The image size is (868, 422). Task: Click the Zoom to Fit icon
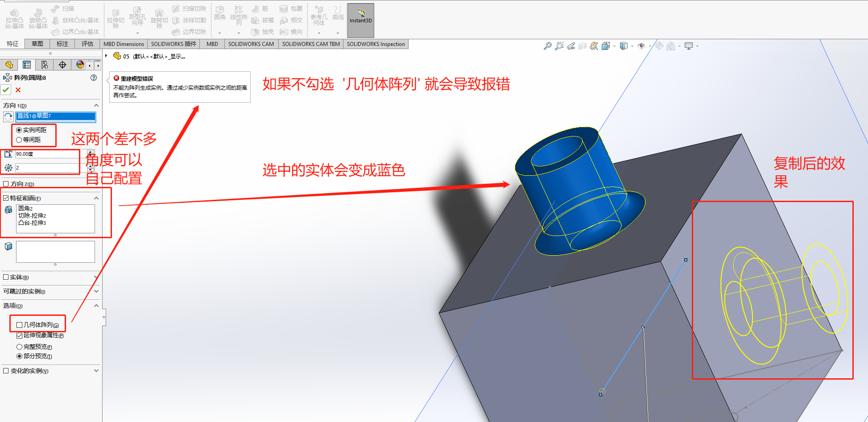[548, 46]
